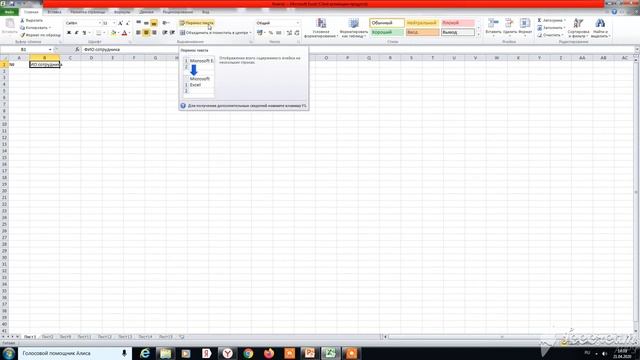This screenshot has height=360, width=640.
Task: Apply the Обычный cell style
Action: [x=387, y=23]
